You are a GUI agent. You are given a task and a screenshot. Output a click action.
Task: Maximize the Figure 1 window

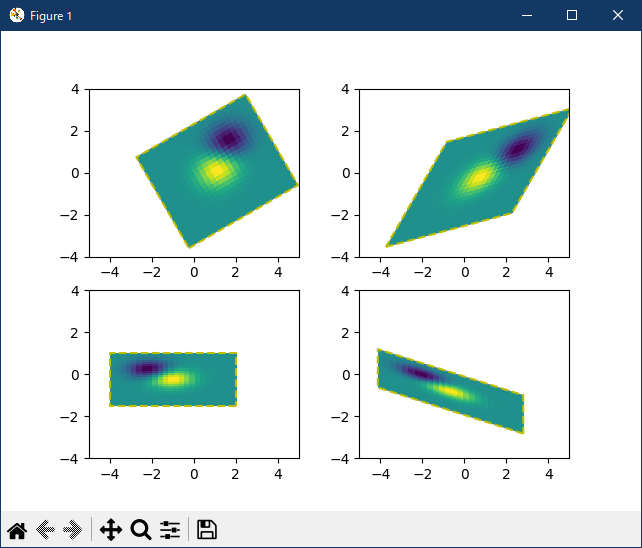click(x=572, y=16)
